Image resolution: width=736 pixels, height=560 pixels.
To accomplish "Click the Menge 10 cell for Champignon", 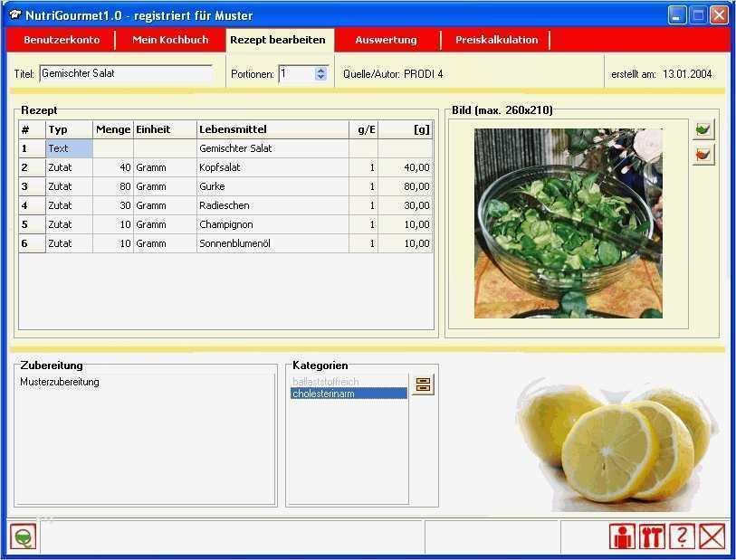I will (113, 224).
